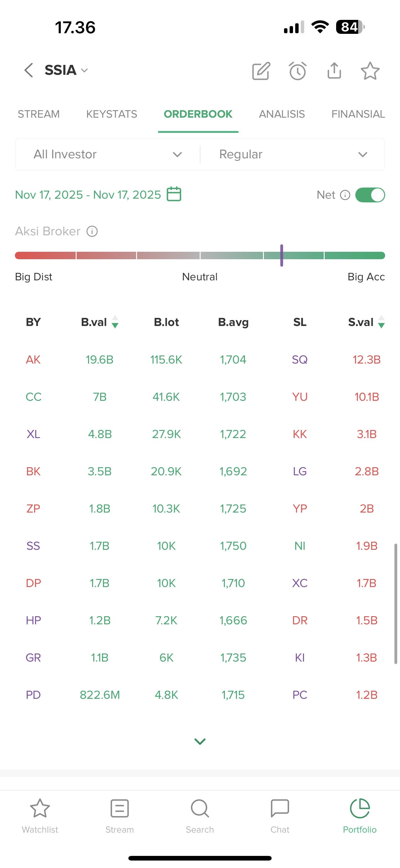Sort by B.val column arrows
This screenshot has width=400, height=868.
115,322
